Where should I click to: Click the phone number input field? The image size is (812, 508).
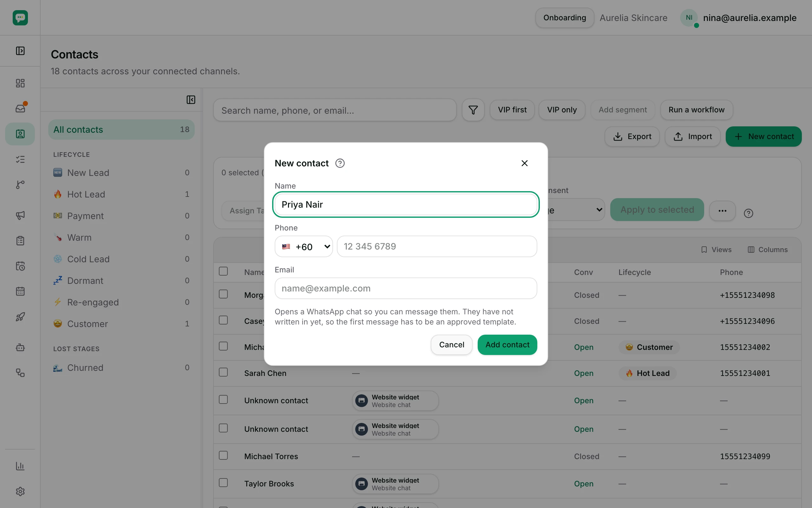pyautogui.click(x=437, y=246)
